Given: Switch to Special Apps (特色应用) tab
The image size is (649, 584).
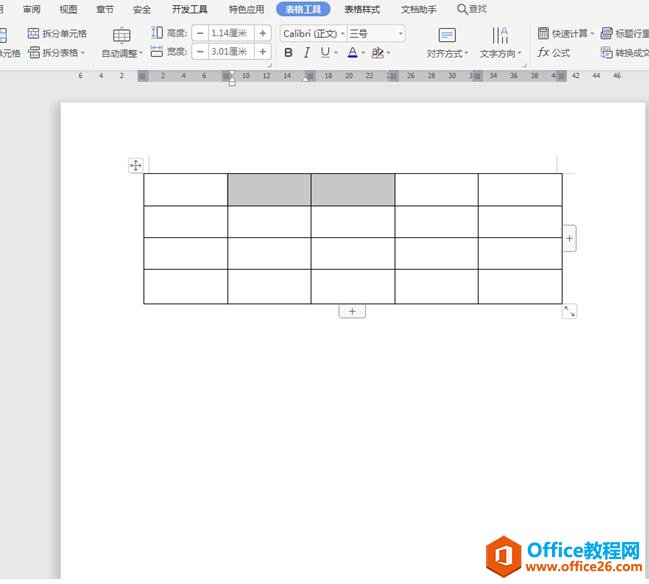Looking at the screenshot, I should 247,9.
